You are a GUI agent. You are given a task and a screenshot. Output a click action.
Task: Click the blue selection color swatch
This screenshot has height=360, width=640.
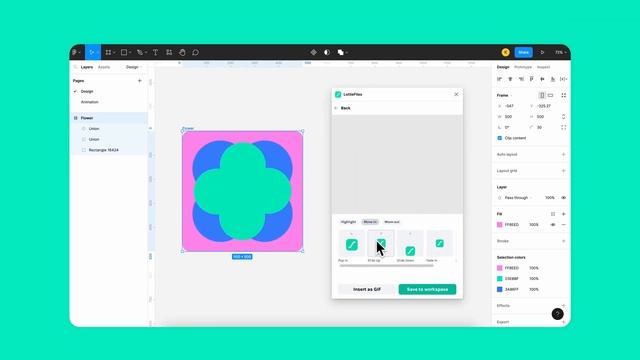pos(500,289)
